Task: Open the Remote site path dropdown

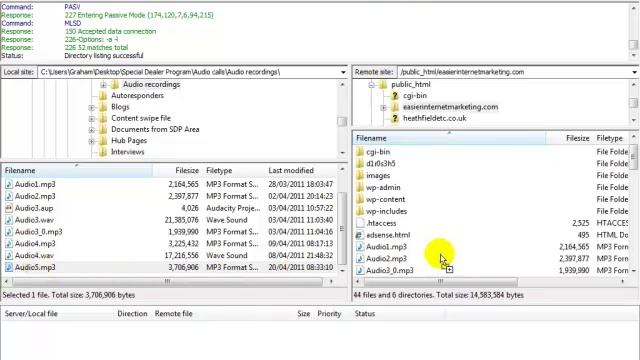Action: (x=634, y=72)
